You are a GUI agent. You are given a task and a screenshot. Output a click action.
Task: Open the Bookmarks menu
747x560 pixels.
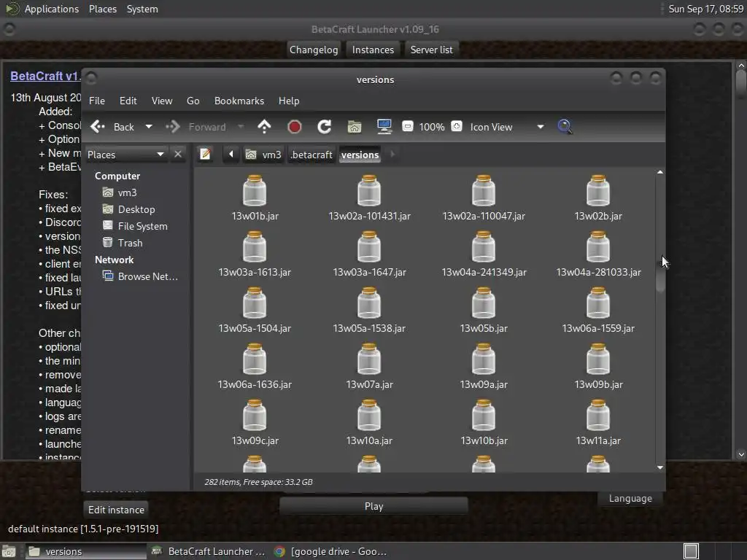pos(239,101)
